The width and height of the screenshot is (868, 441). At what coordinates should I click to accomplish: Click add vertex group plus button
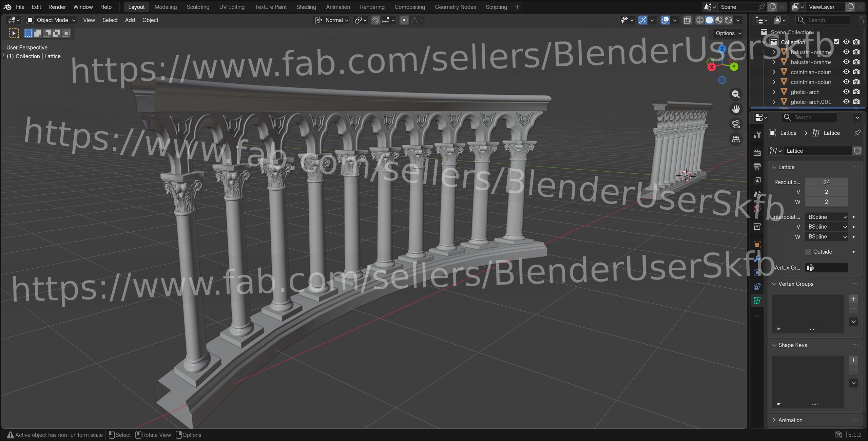(x=854, y=299)
